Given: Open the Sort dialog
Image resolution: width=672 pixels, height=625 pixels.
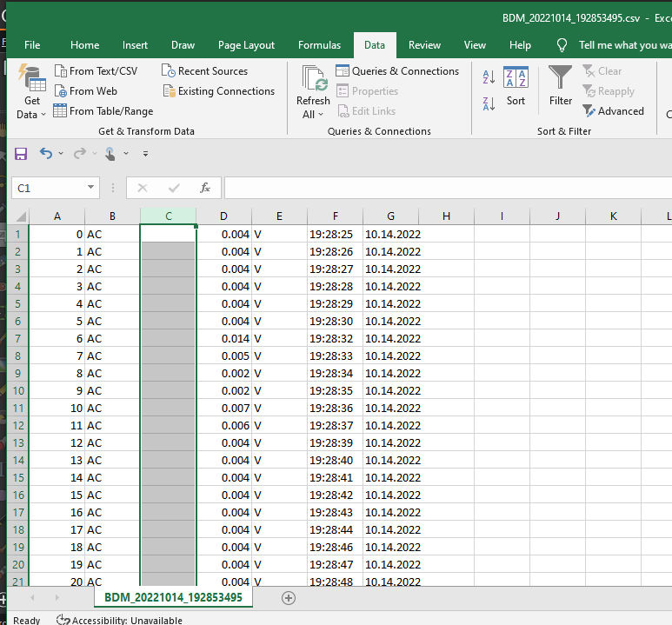Looking at the screenshot, I should (x=516, y=86).
